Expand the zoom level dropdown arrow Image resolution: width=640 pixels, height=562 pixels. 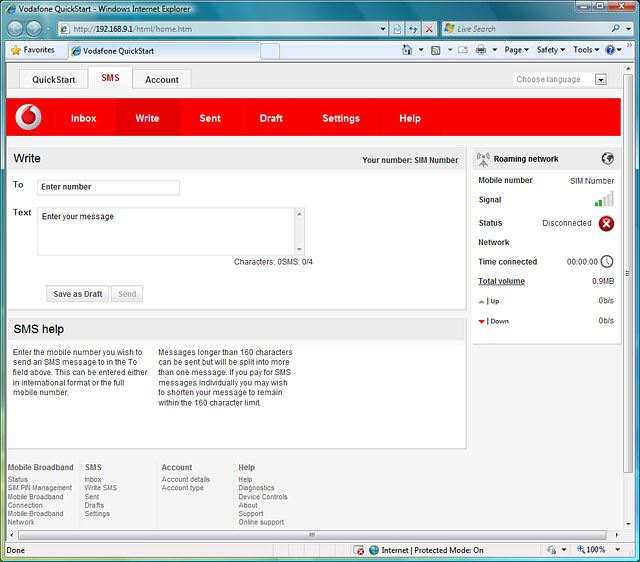click(618, 550)
